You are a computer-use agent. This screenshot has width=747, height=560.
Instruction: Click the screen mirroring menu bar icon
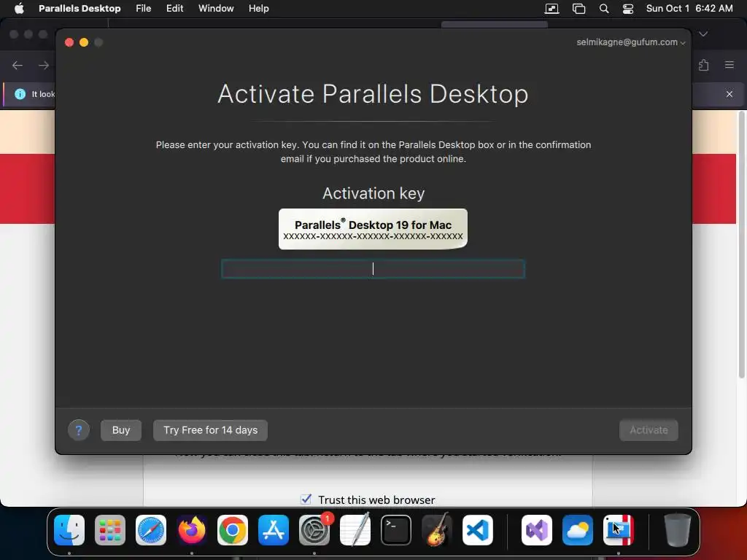coord(551,9)
